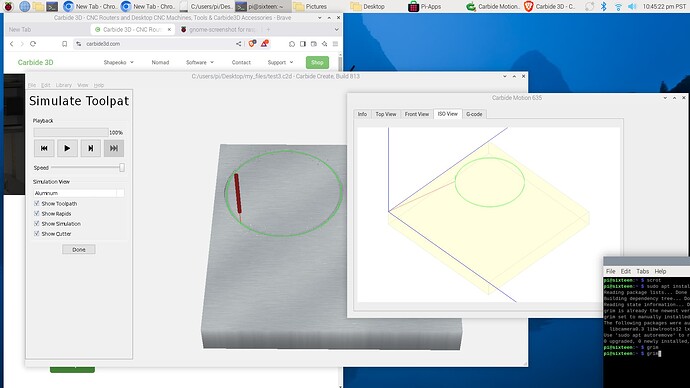Open the Simulation View material dropdown
The height and width of the screenshot is (388, 690).
79,193
